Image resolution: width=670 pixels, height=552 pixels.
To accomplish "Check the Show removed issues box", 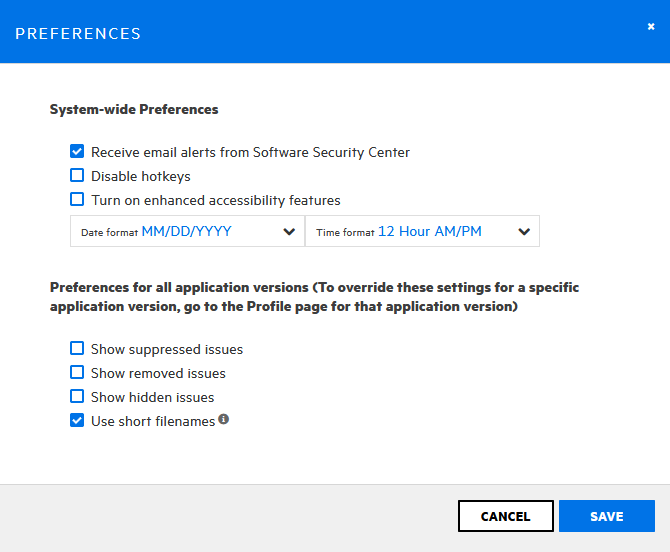I will tap(77, 373).
